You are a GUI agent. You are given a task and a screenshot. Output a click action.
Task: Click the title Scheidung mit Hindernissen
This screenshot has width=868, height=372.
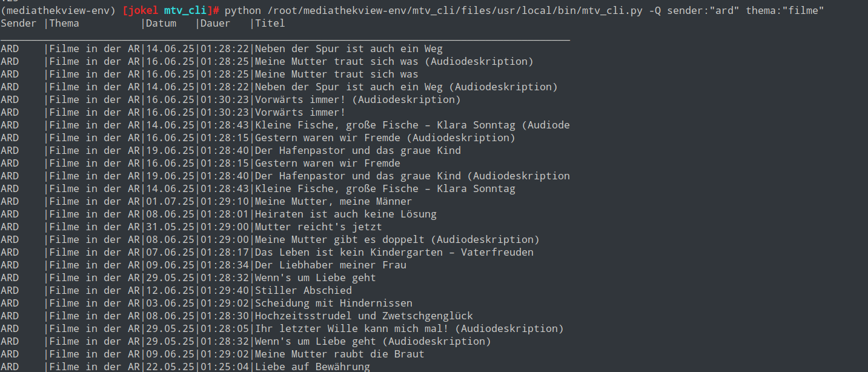(333, 303)
